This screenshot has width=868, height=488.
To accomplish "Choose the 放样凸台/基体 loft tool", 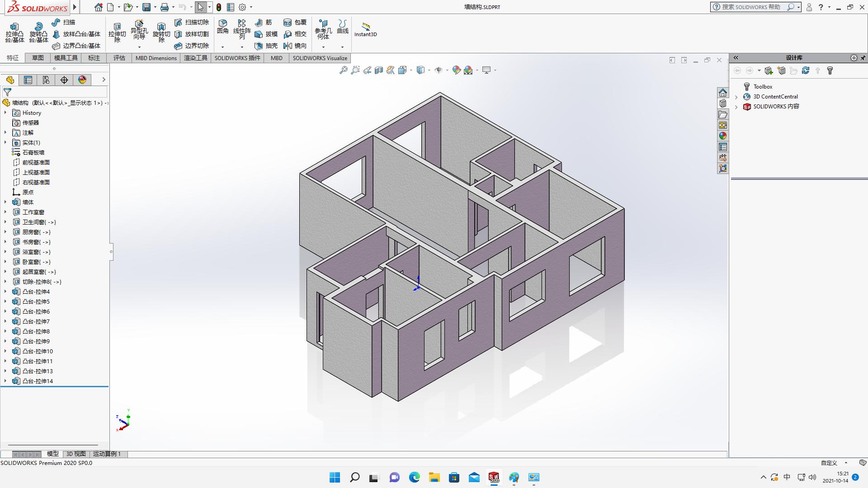I will click(76, 34).
